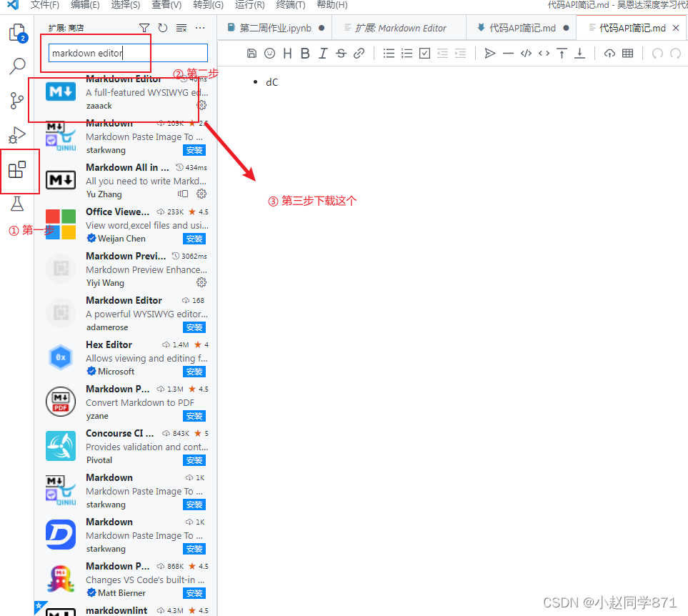Insert emoji using the smiley icon
688x616 pixels.
click(x=269, y=53)
